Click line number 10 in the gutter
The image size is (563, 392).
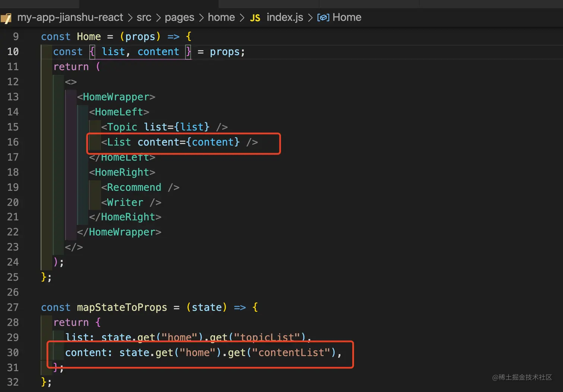(x=13, y=52)
